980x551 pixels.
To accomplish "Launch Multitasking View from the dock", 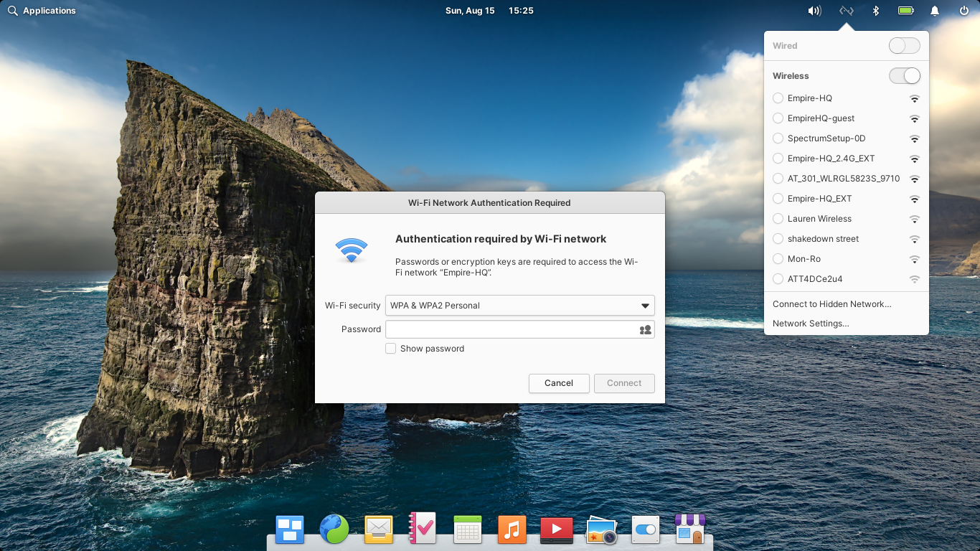I will (290, 529).
